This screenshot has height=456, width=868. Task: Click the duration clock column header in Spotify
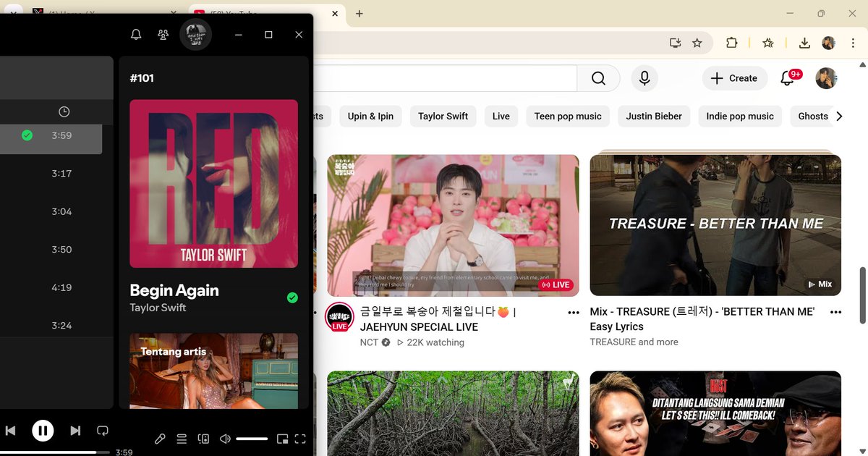pos(64,111)
